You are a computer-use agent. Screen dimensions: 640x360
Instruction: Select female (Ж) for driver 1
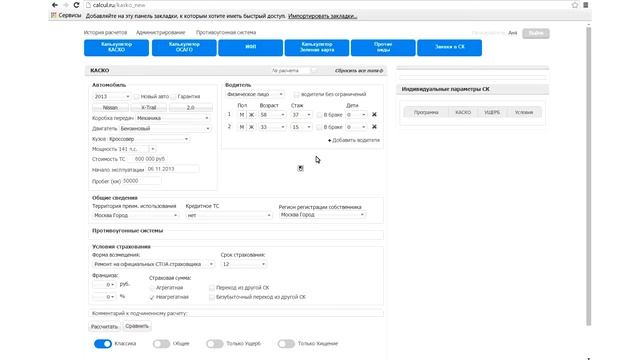coord(251,115)
